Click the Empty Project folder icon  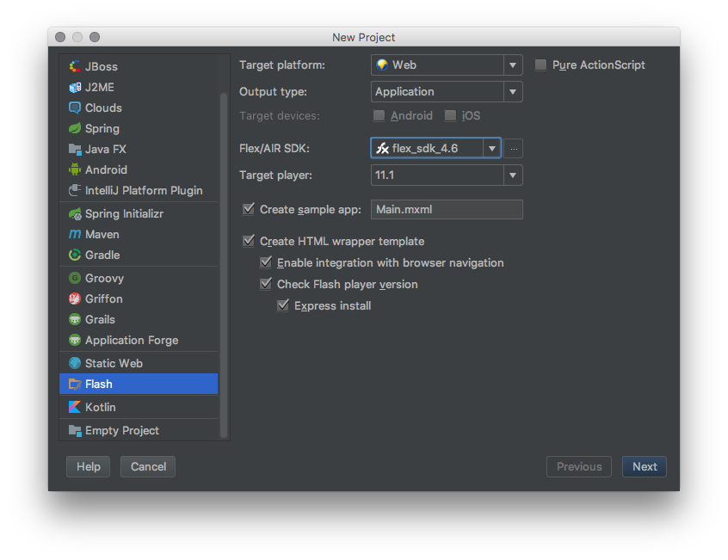tap(75, 431)
